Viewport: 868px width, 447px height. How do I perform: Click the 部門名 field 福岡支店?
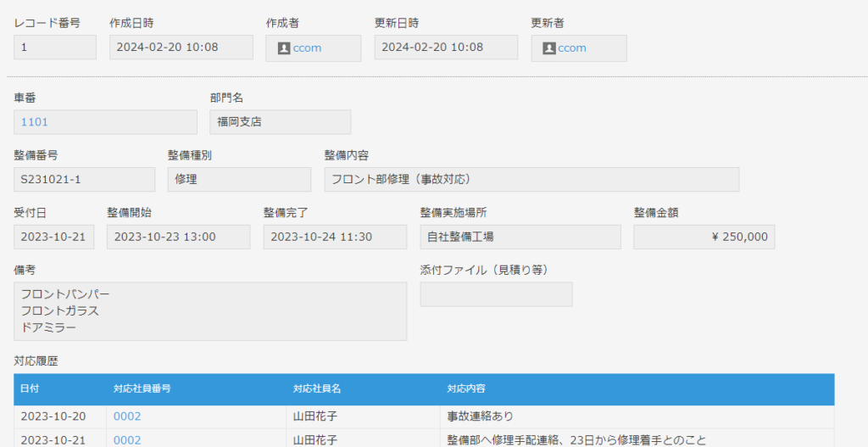coord(280,122)
